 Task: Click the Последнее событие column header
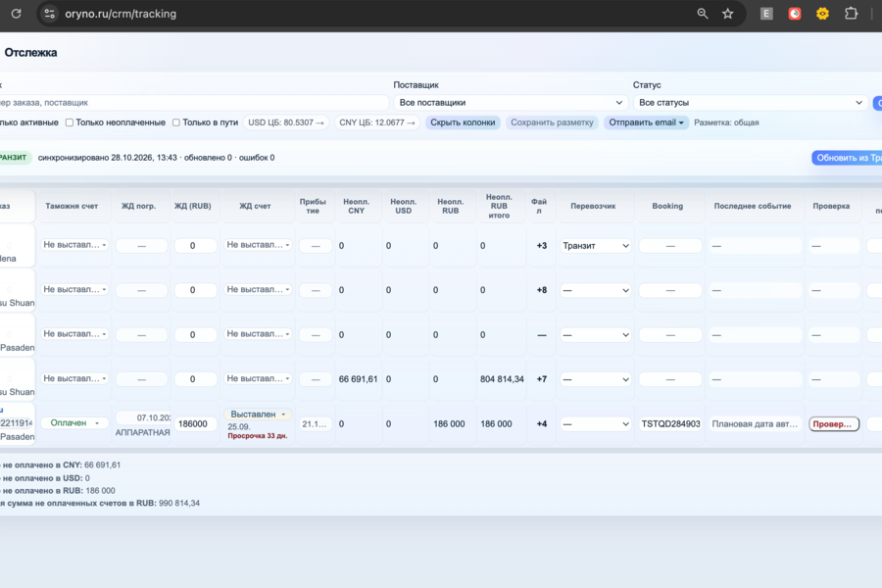[x=753, y=206]
